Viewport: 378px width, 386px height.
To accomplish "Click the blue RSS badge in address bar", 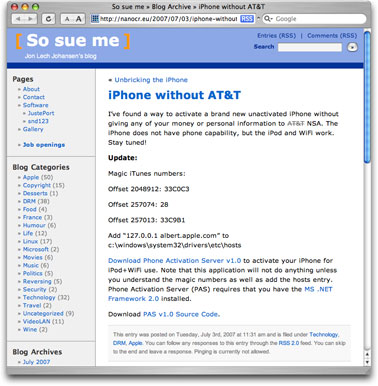I will pos(247,19).
